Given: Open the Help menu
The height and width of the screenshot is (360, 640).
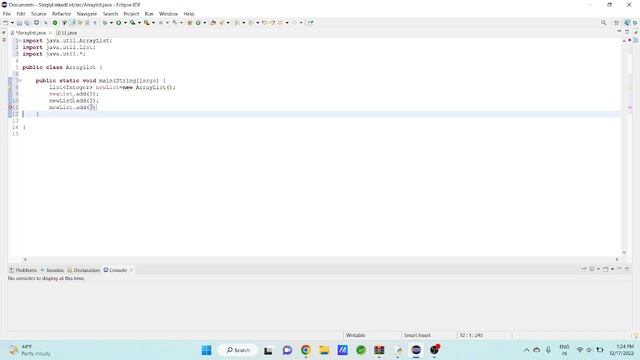Looking at the screenshot, I should pos(189,14).
